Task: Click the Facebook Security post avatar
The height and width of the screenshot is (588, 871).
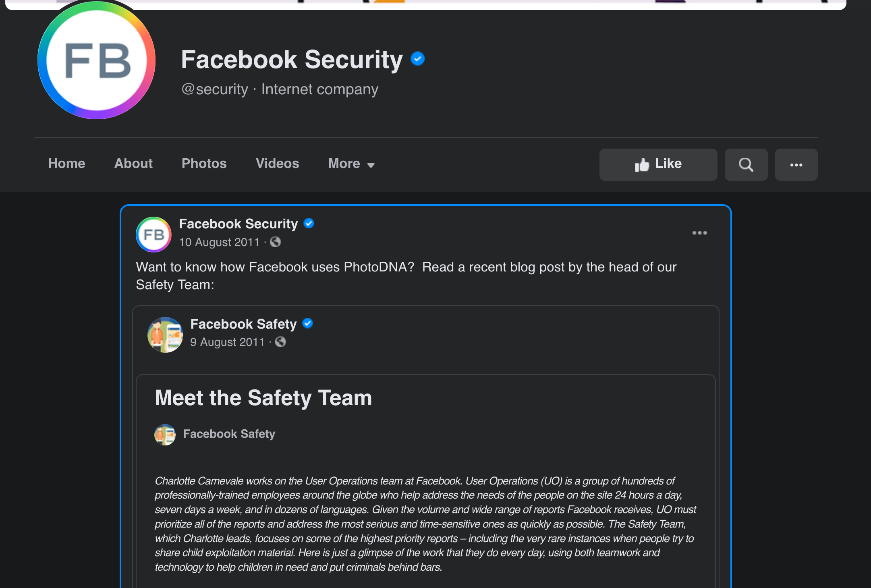Action: click(153, 234)
